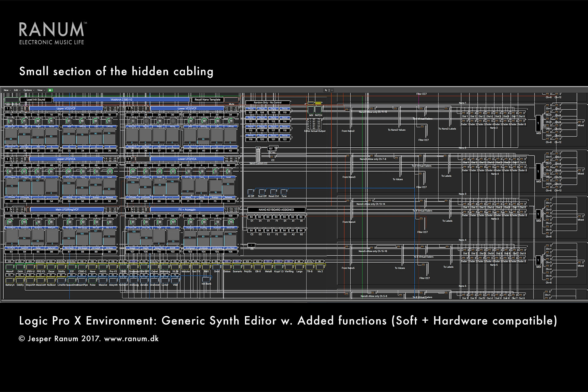588x392 pixels.
Task: Load the Iris 2 preset icon
Action: coord(320,267)
